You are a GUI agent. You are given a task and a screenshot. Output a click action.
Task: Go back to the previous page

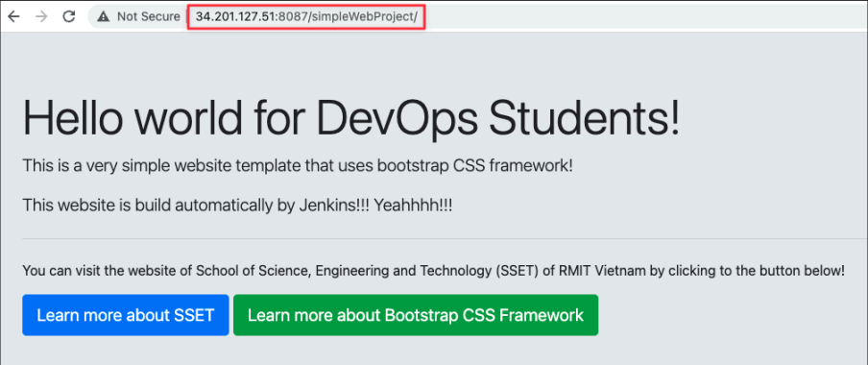(x=13, y=16)
